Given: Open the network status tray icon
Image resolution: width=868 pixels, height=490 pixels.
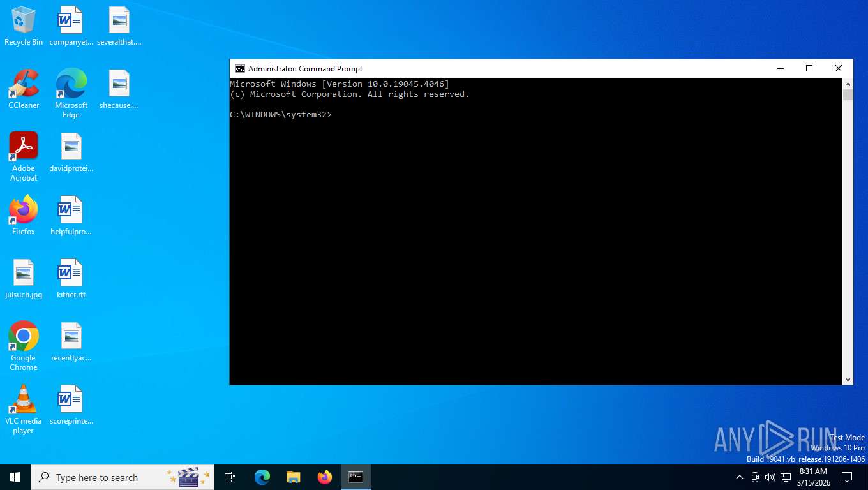Looking at the screenshot, I should click(x=786, y=477).
